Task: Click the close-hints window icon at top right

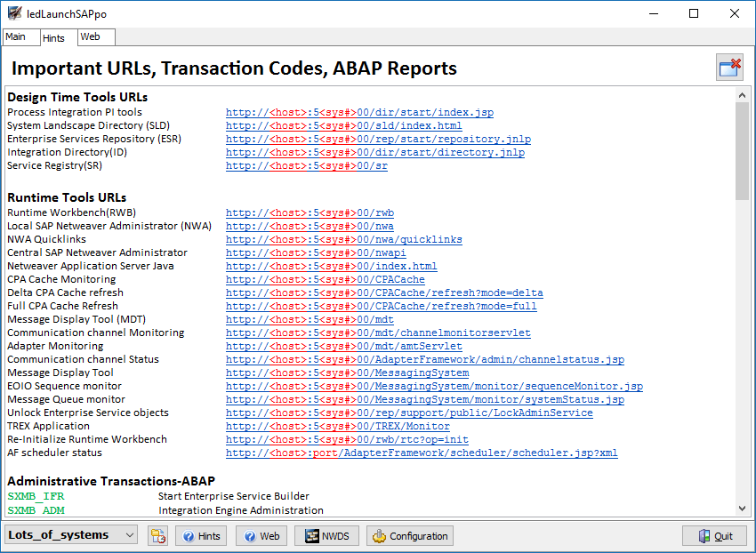Action: point(729,67)
